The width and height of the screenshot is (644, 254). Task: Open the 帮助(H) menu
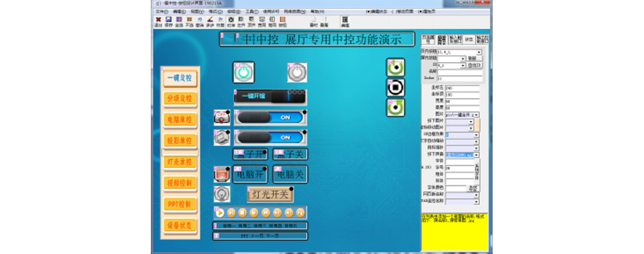coord(317,11)
